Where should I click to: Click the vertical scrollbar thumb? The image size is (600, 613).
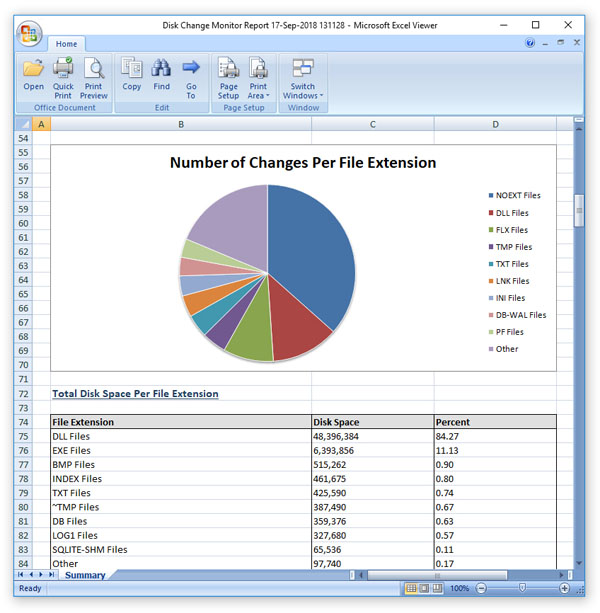click(x=579, y=210)
